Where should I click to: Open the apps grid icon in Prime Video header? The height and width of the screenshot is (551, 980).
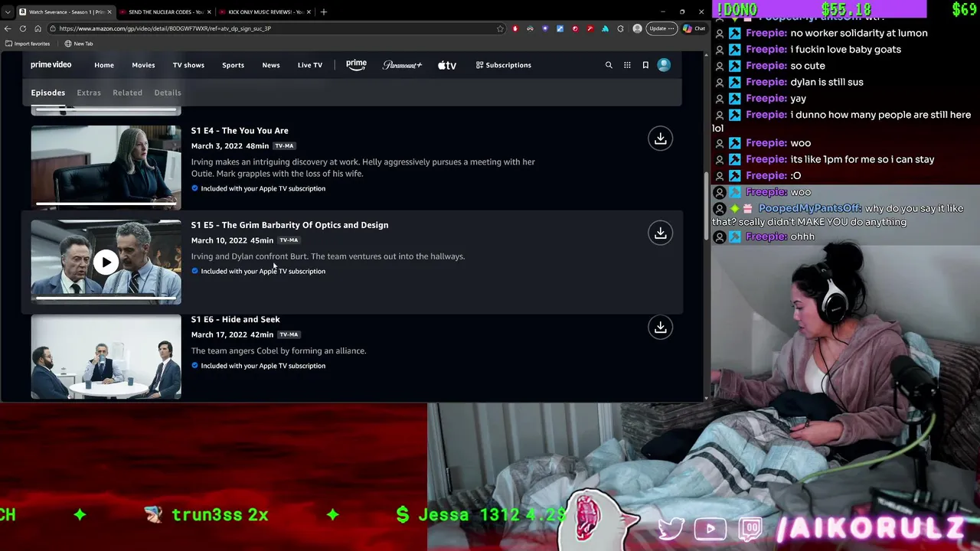(x=627, y=65)
